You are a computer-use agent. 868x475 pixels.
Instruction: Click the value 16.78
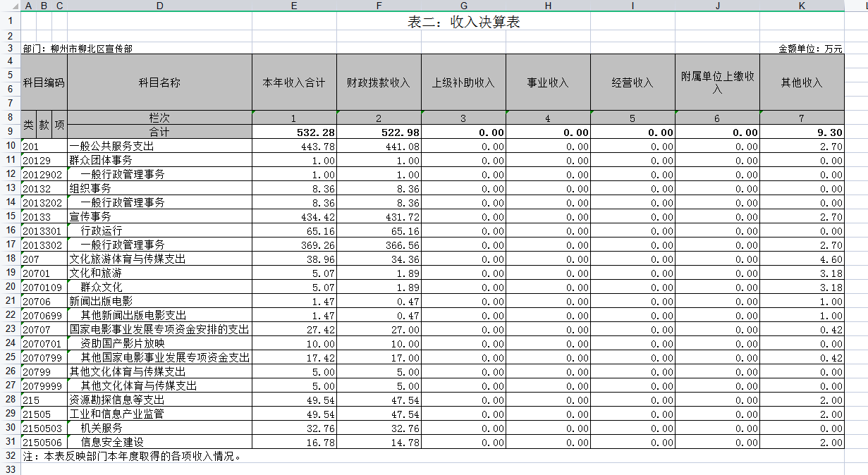294,442
